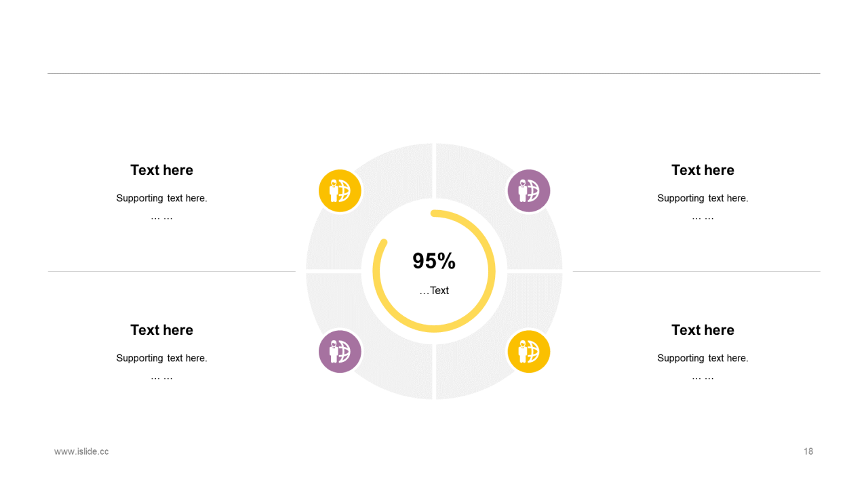Screen dimensions: 868x488
Task: Select the top-right Text here heading
Action: click(703, 170)
